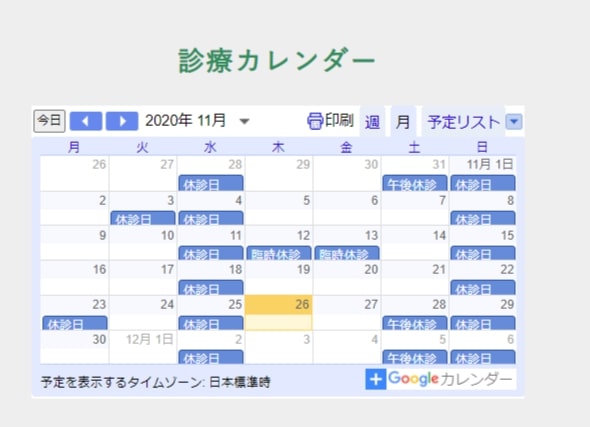The width and height of the screenshot is (590, 427).
Task: Click the Google Calendar plus icon
Action: (375, 379)
